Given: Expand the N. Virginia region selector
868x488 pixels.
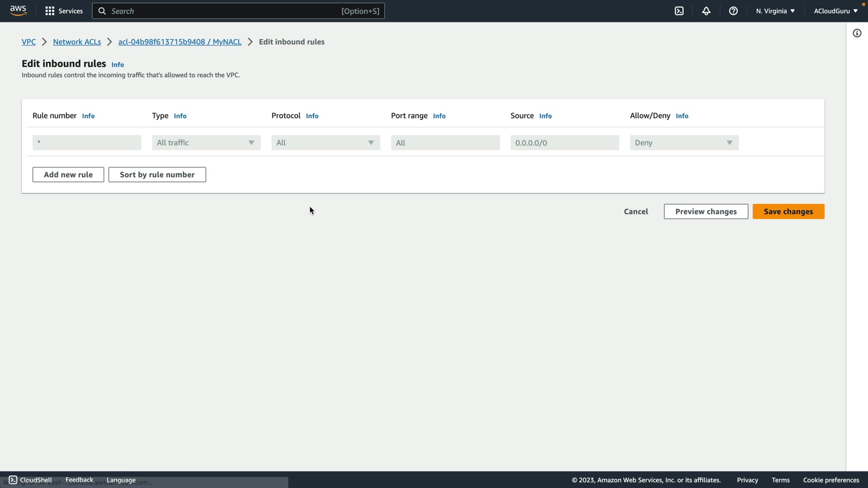Looking at the screenshot, I should click(x=775, y=11).
